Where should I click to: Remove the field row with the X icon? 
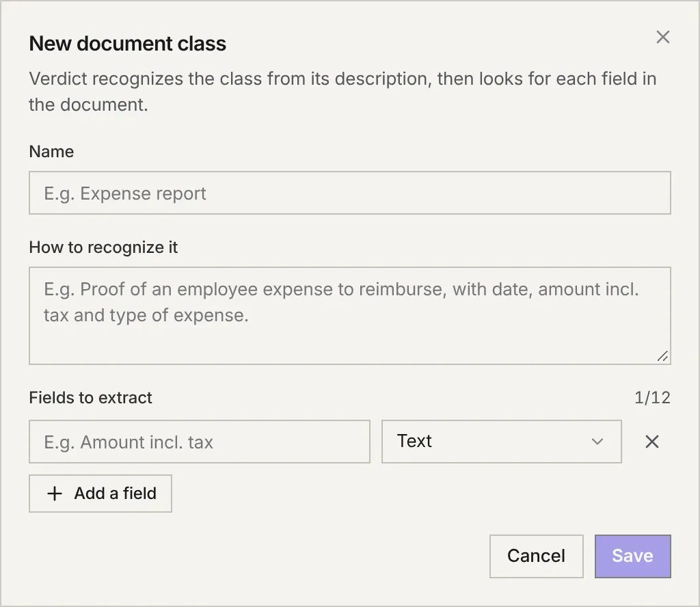click(x=651, y=442)
